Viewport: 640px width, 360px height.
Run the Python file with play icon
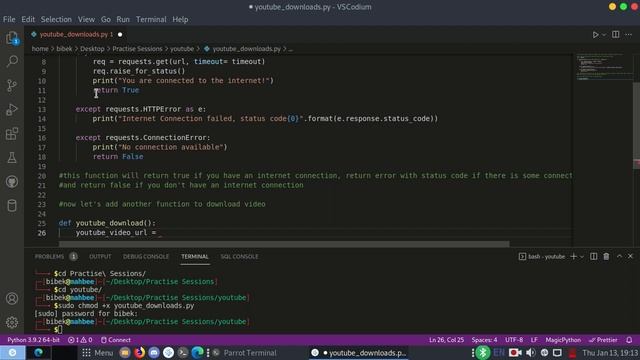pyautogui.click(x=596, y=35)
